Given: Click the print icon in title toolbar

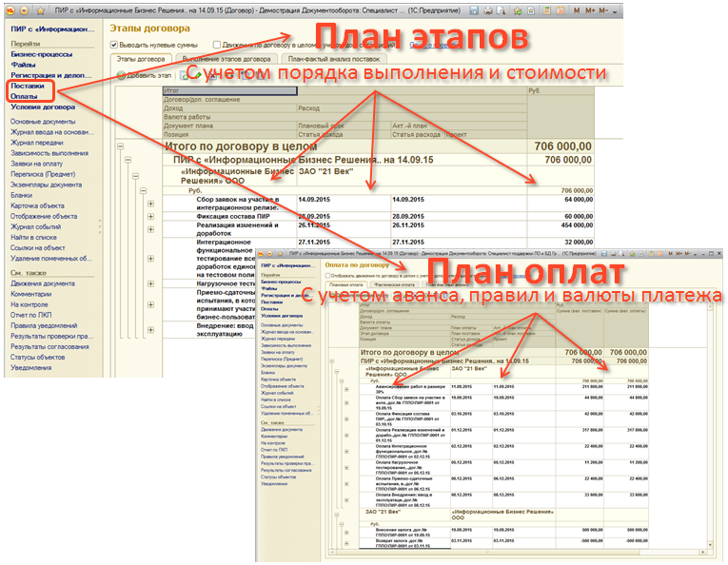Looking at the screenshot, I should (x=485, y=10).
